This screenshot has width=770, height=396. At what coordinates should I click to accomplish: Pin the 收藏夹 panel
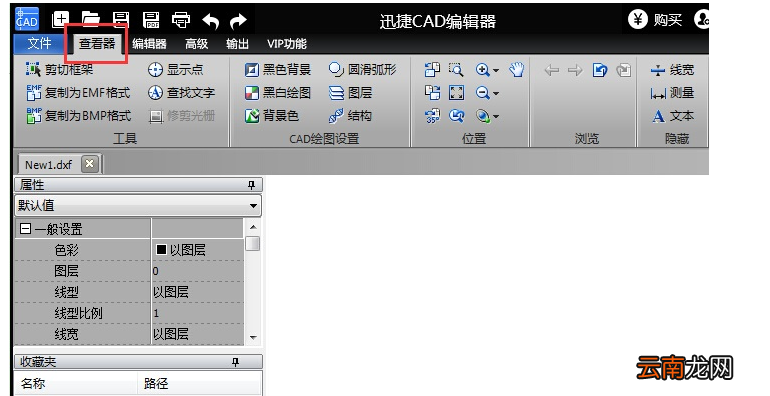coord(236,362)
